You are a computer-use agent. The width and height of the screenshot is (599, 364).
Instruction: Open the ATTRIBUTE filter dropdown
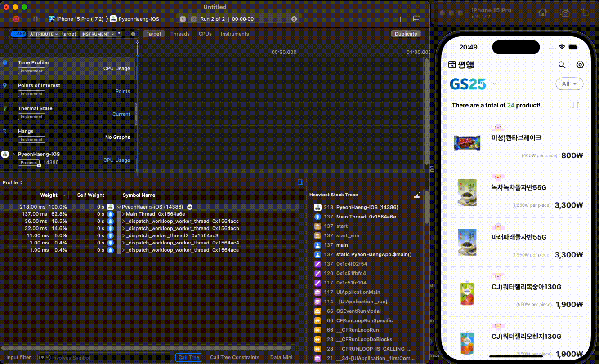[44, 34]
